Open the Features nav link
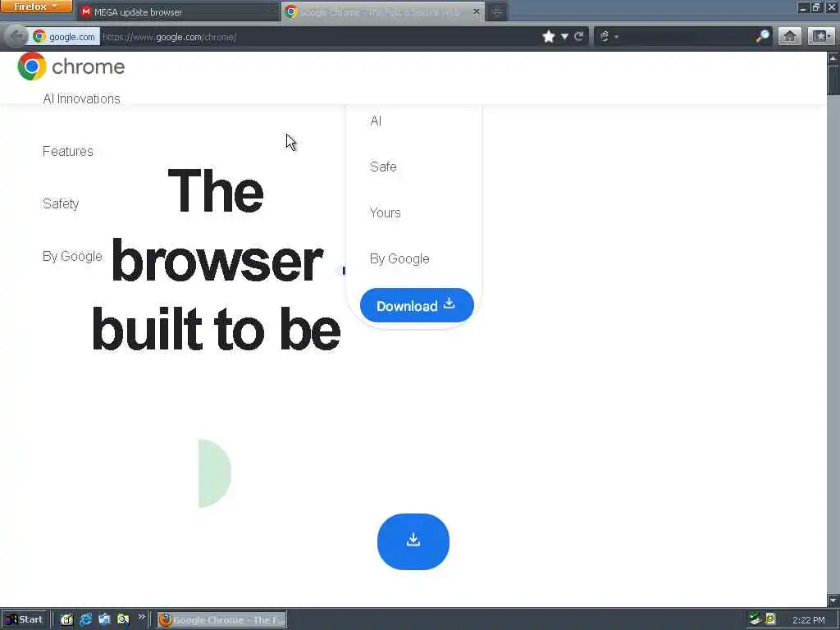The height and width of the screenshot is (630, 840). point(67,151)
